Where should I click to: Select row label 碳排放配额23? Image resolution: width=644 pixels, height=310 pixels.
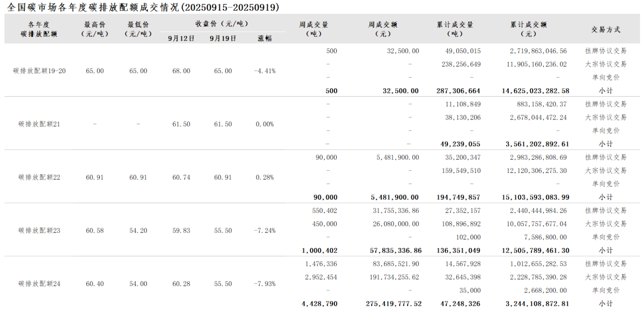pos(40,230)
